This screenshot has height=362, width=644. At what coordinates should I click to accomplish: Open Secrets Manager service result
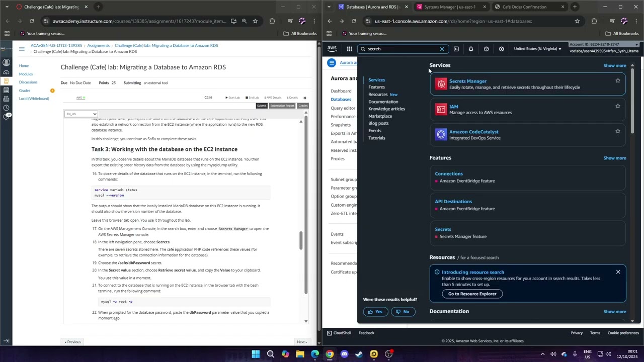point(527,84)
